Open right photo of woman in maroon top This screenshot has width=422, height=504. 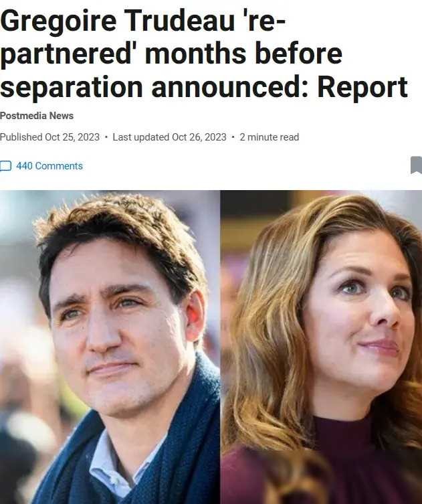click(321, 347)
